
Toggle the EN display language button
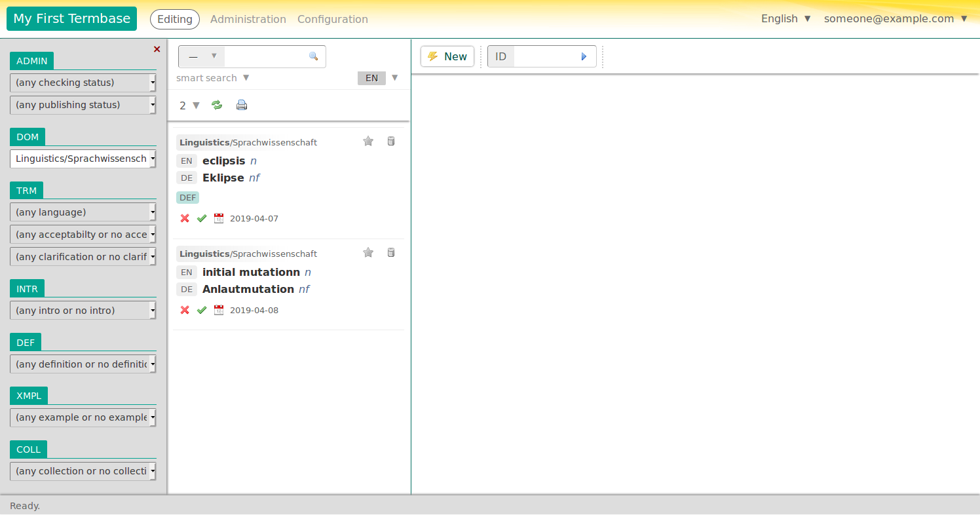tap(371, 77)
